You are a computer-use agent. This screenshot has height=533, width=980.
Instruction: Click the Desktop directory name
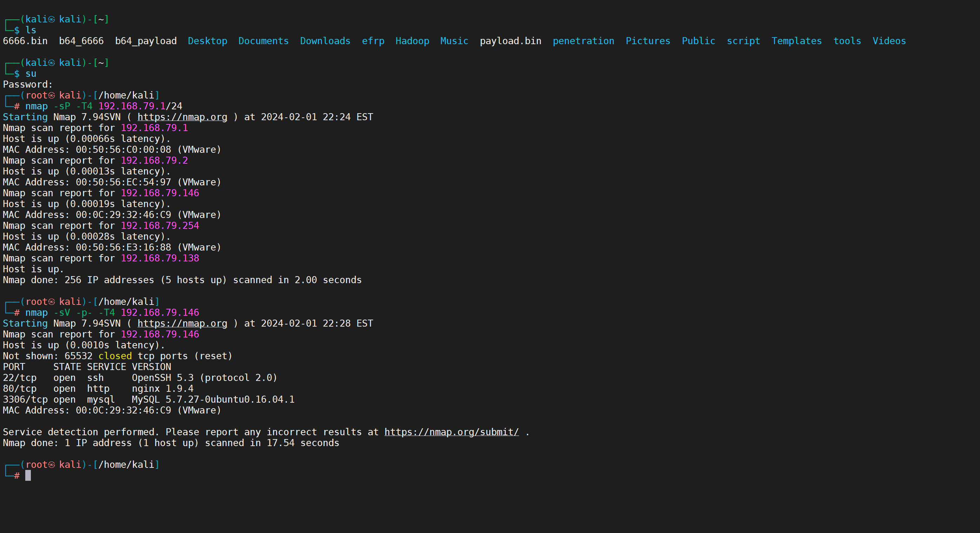point(207,41)
